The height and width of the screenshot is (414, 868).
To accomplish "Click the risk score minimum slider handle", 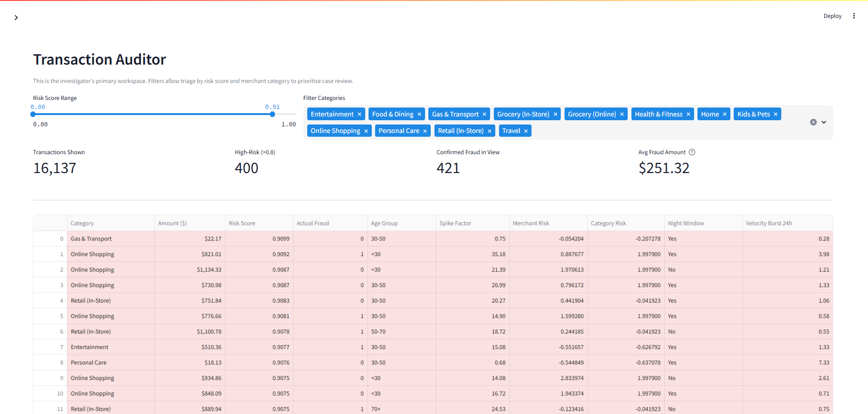I will tap(33, 114).
